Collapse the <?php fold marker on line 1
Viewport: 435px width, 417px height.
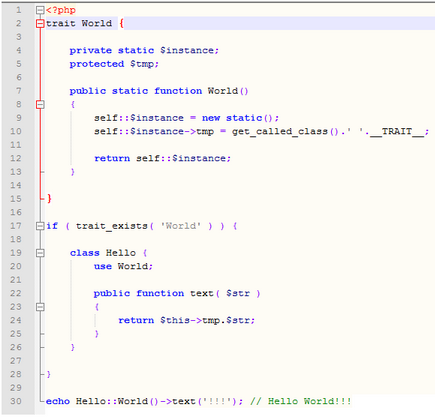coord(40,10)
